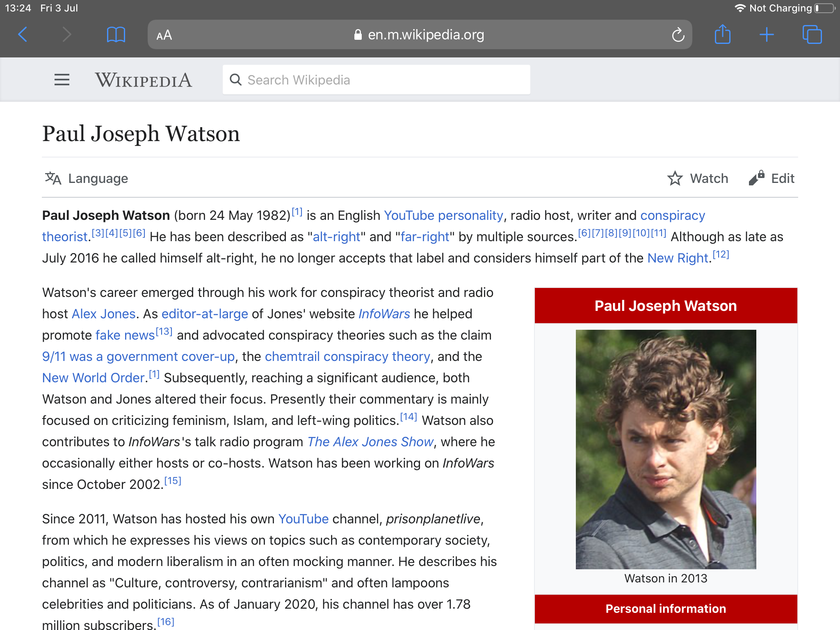The height and width of the screenshot is (630, 840).
Task: Open the New Right link
Action: [678, 258]
